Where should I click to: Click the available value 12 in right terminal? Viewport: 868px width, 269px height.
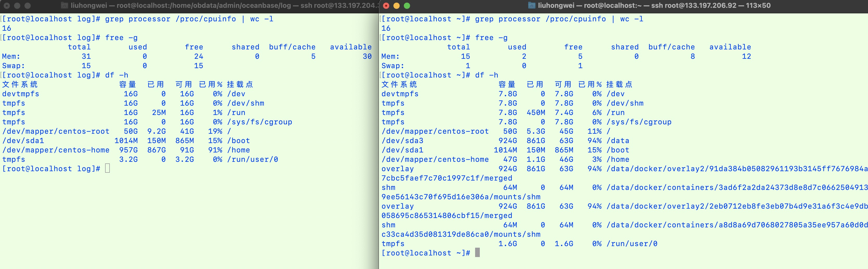(746, 56)
